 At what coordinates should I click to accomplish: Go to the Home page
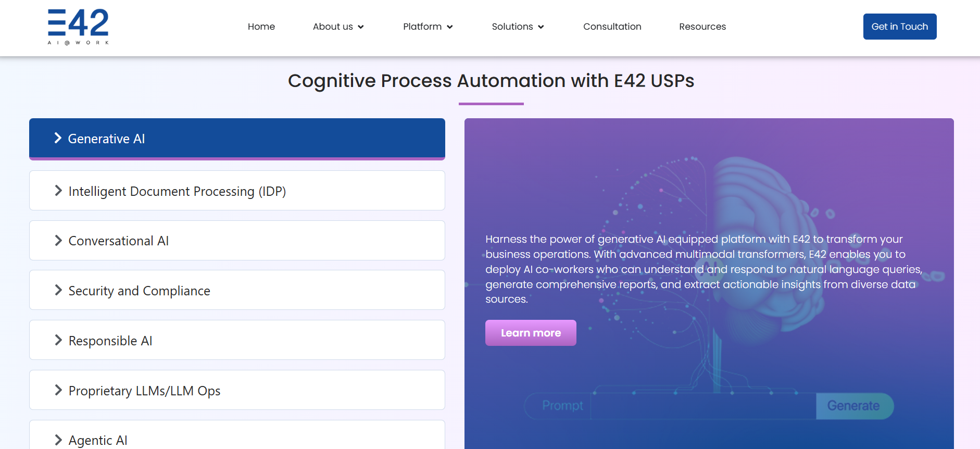click(x=261, y=27)
